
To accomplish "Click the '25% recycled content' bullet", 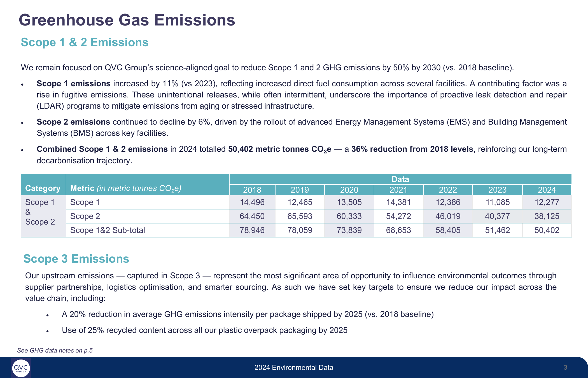I will pos(205,330).
